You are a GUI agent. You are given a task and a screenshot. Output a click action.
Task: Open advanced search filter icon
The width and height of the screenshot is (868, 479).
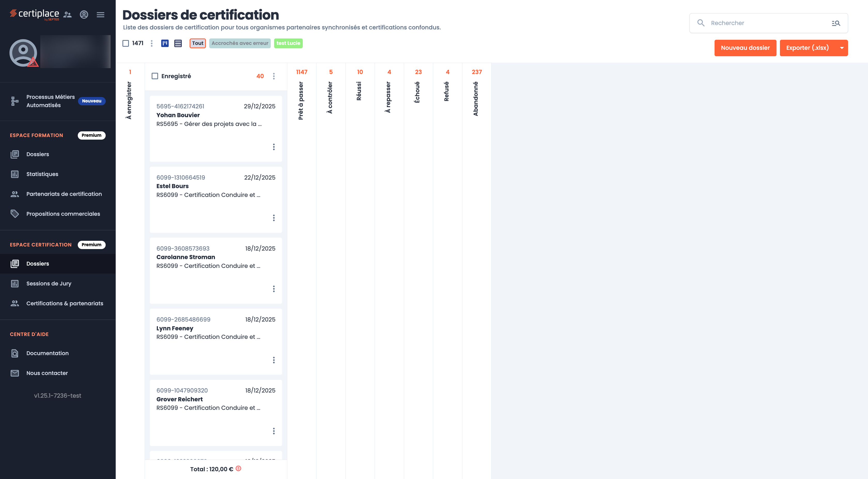click(836, 23)
